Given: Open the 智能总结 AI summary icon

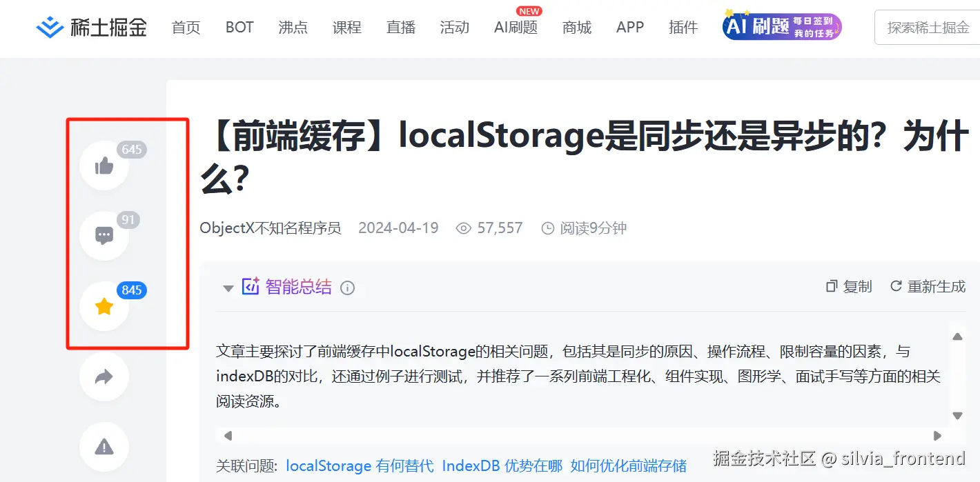Looking at the screenshot, I should (252, 287).
